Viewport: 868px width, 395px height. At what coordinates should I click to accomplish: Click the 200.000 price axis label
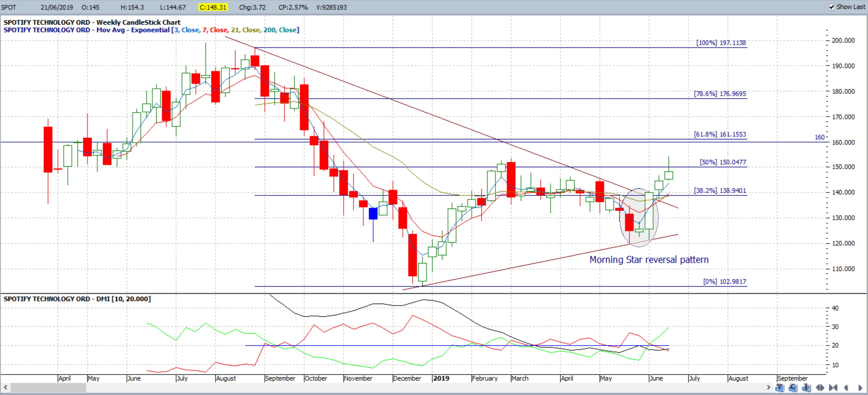843,40
